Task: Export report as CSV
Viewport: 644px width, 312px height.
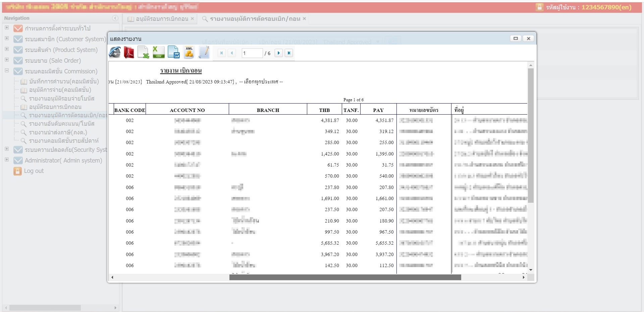Action: pos(158,53)
